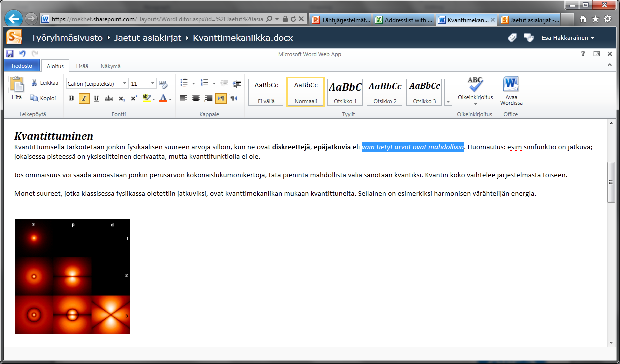Viewport: 620px width, 364px height.
Task: Expand the numbering style dropdown arrow
Action: pos(214,83)
